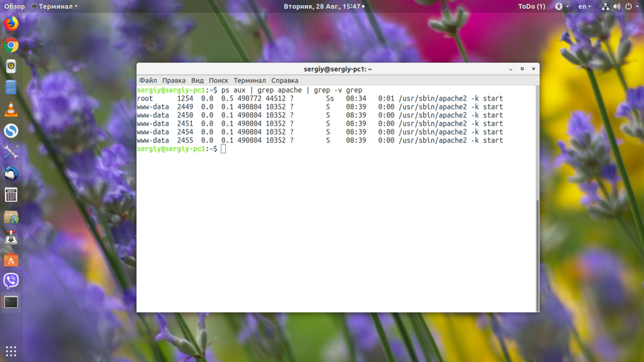The image size is (644, 362).
Task: Open Viber from the dock
Action: coord(11,280)
